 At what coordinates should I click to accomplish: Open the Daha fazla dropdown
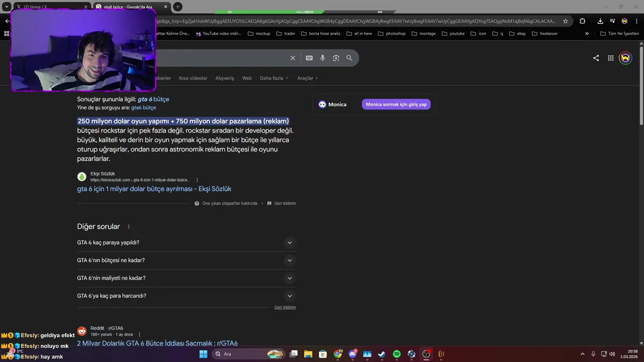(274, 78)
